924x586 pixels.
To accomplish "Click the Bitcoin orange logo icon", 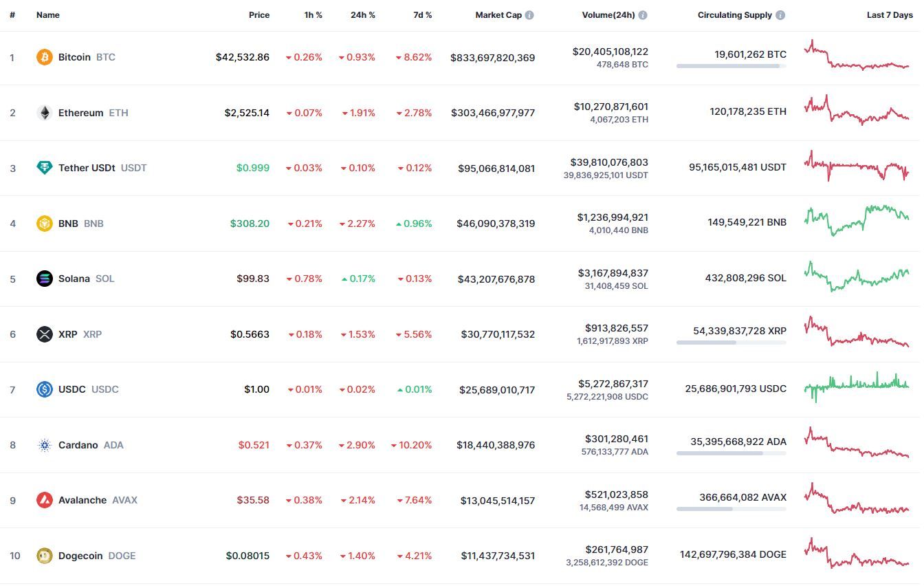I will [x=45, y=57].
